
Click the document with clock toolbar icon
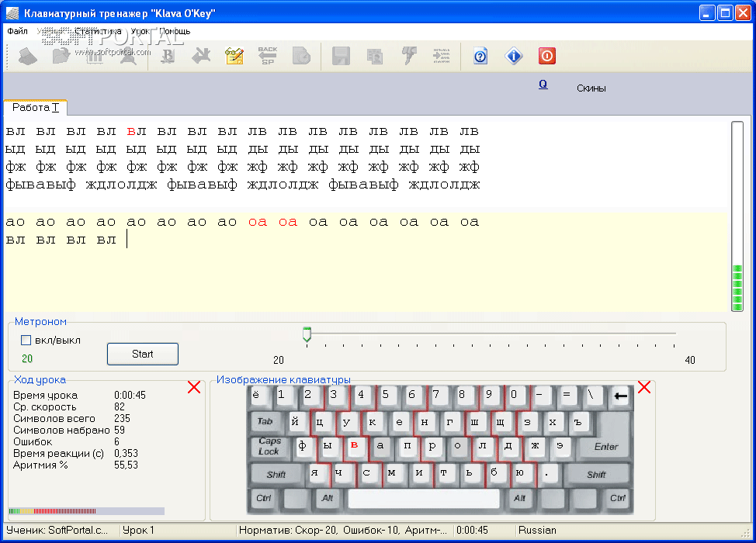coord(302,57)
